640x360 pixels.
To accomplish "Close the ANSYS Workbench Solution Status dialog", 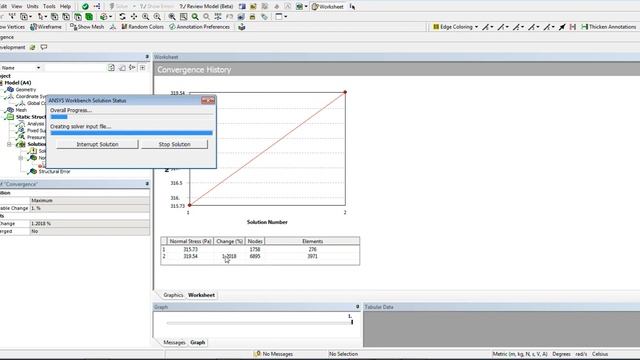I will click(x=208, y=100).
